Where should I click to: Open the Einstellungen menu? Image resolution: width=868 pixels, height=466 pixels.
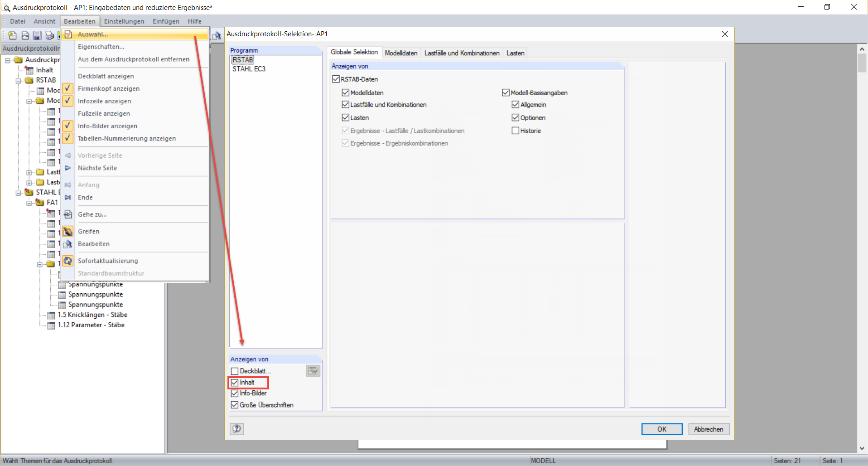tap(124, 21)
